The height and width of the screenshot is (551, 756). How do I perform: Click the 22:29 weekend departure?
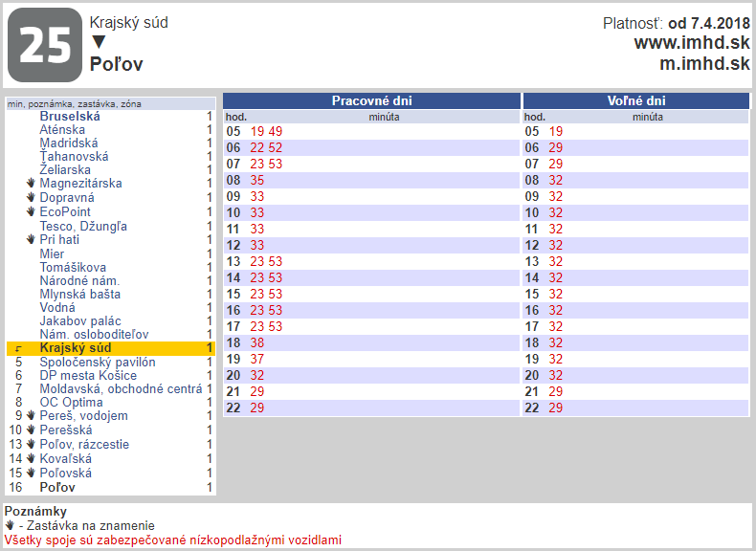[555, 408]
